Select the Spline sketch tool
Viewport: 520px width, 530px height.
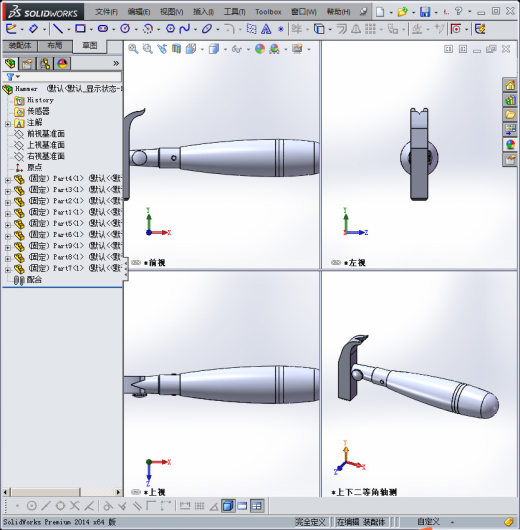pyautogui.click(x=185, y=29)
